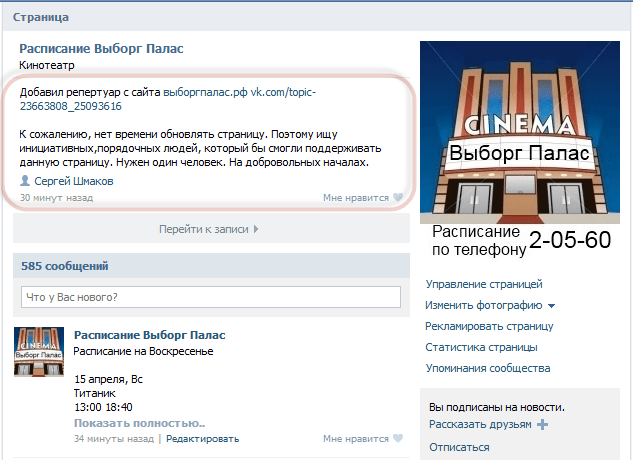Click the person icon beside Сергей Шмаков
The width and height of the screenshot is (633, 460).
pos(25,181)
